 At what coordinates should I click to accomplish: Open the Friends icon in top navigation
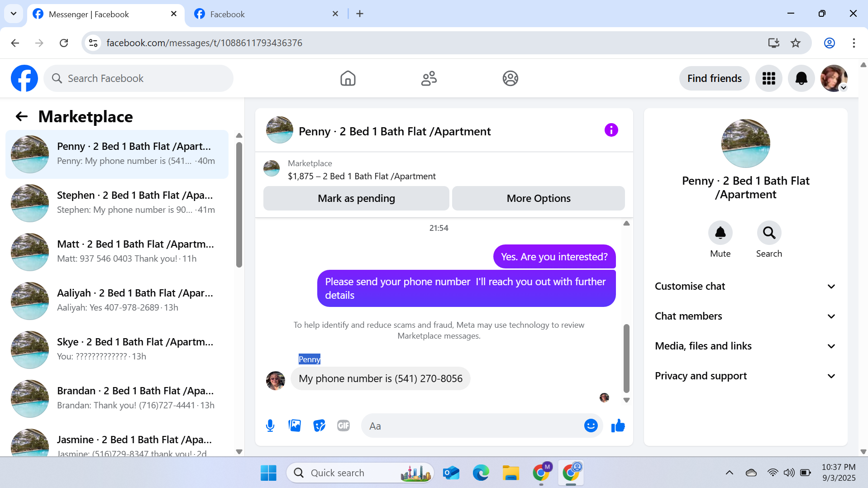tap(429, 78)
